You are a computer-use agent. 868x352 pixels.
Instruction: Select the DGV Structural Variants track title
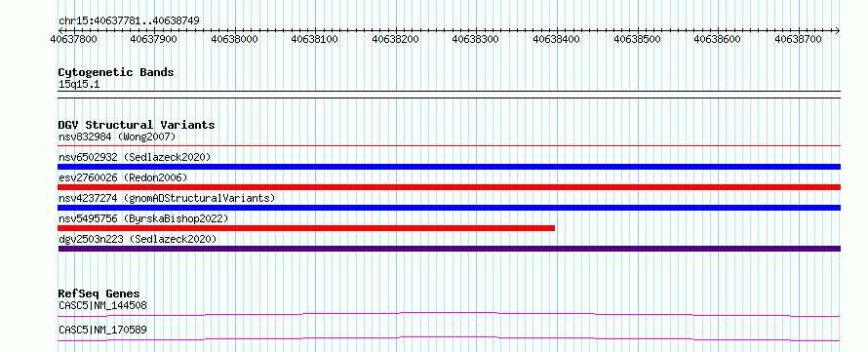(x=137, y=125)
